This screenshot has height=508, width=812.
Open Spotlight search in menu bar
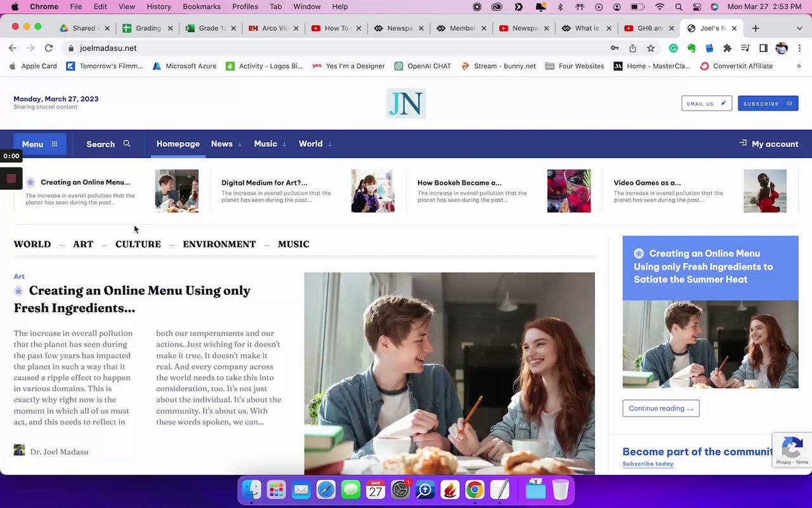click(x=679, y=7)
